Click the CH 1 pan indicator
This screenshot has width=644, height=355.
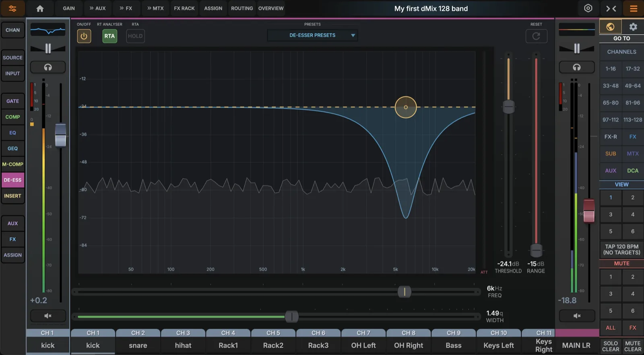click(x=48, y=49)
